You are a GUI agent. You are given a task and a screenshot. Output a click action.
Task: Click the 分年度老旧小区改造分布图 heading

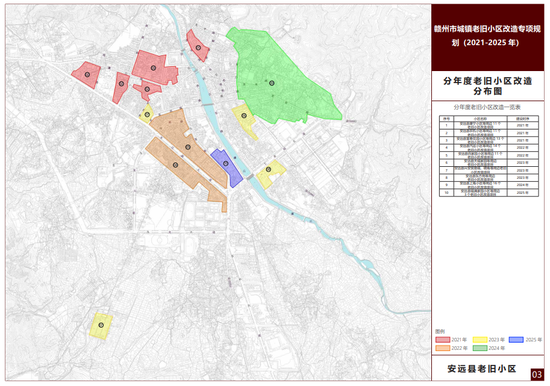(x=488, y=86)
